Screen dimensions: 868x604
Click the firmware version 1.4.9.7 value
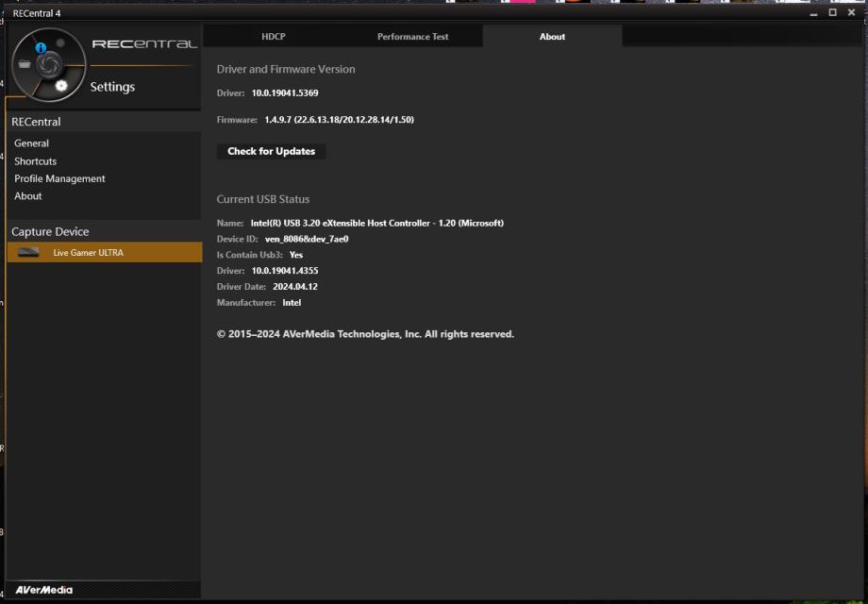pyautogui.click(x=340, y=120)
